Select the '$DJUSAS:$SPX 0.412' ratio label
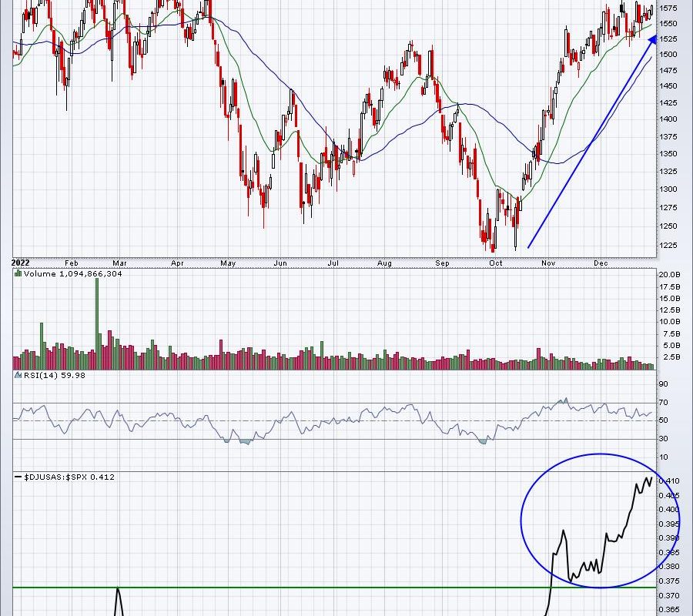The width and height of the screenshot is (693, 616). coord(69,477)
